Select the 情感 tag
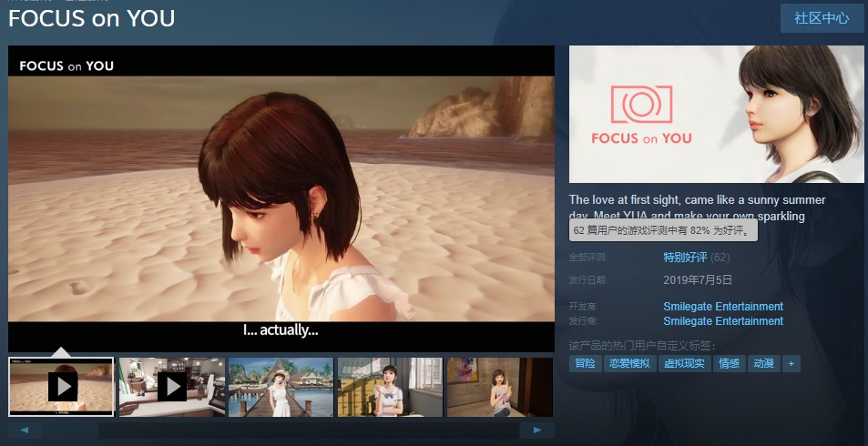 (729, 363)
